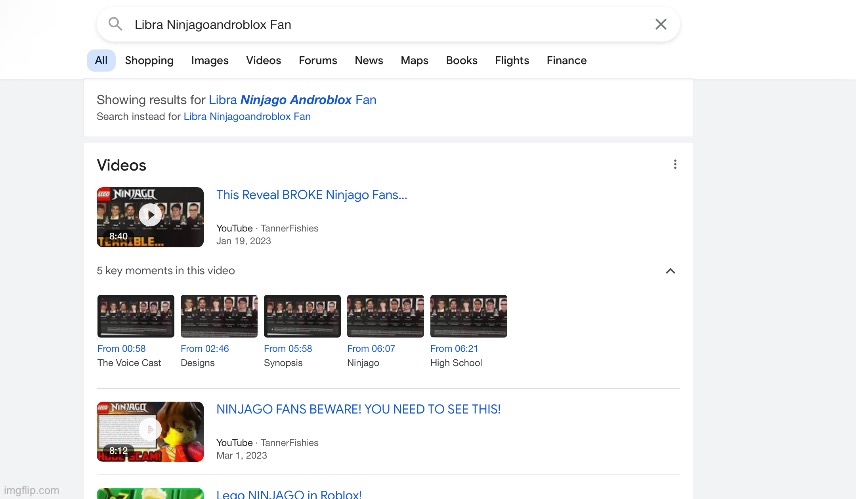Open NINJAGO FANS BEWARE video link
The height and width of the screenshot is (499, 856).
(x=358, y=409)
